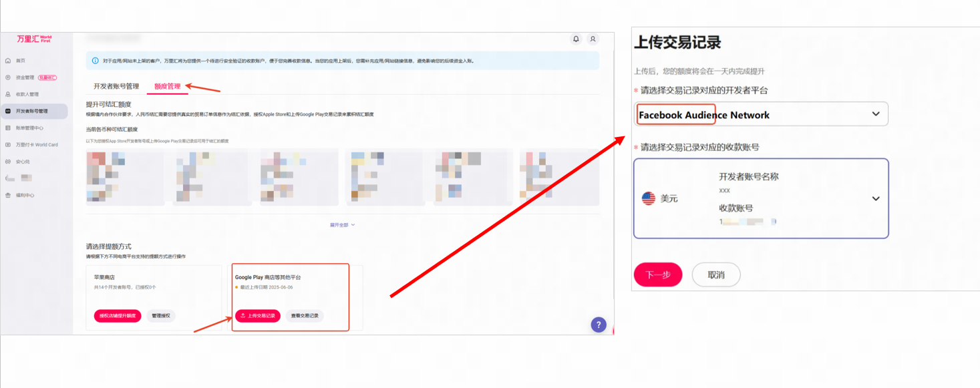Open 首页 in the sidebar

20,61
